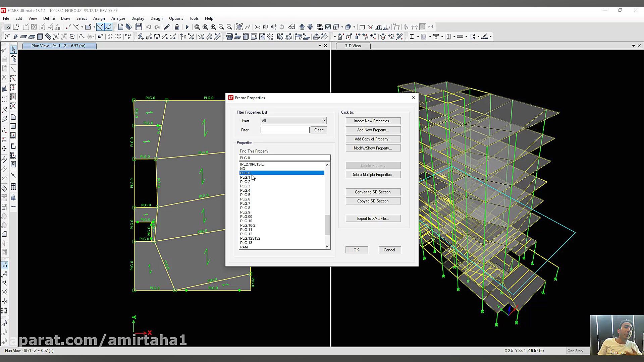Click the Run Analysis play icon

click(187, 27)
